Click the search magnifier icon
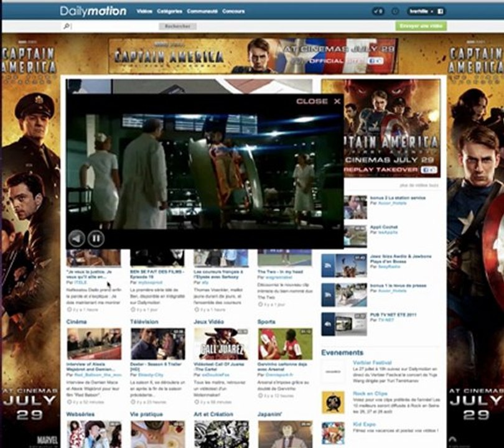The height and width of the screenshot is (448, 504). coord(67,26)
